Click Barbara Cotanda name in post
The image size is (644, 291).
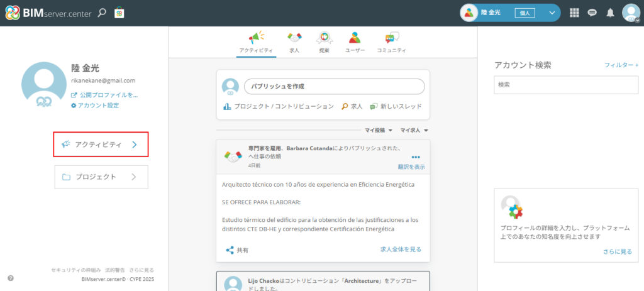coord(309,148)
